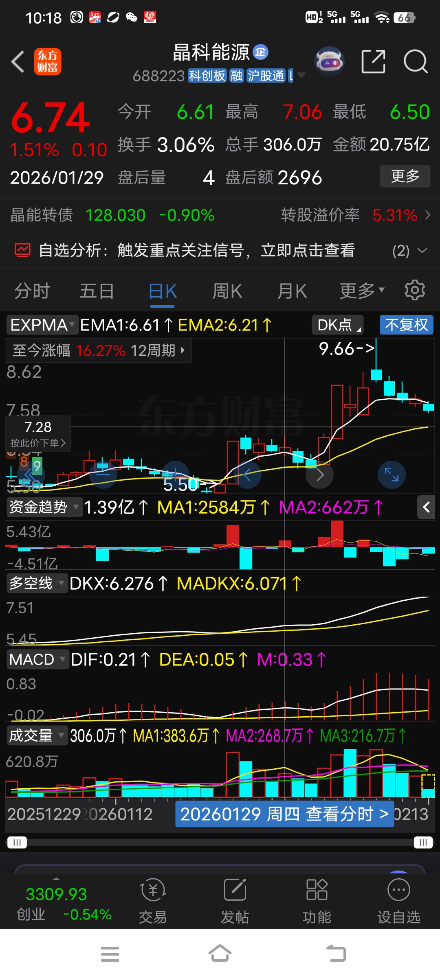Screen dimensions: 440x980
Task: Tap 科创板 tag label
Action: pos(207,75)
